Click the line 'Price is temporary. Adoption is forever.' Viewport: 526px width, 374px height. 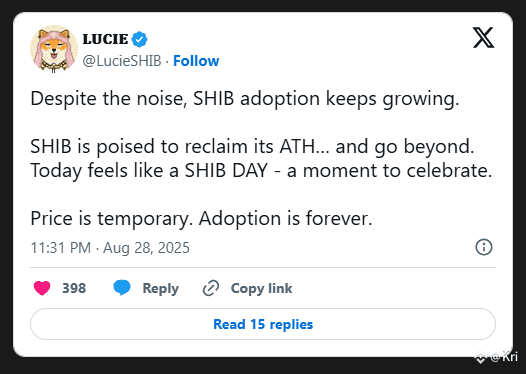click(201, 219)
